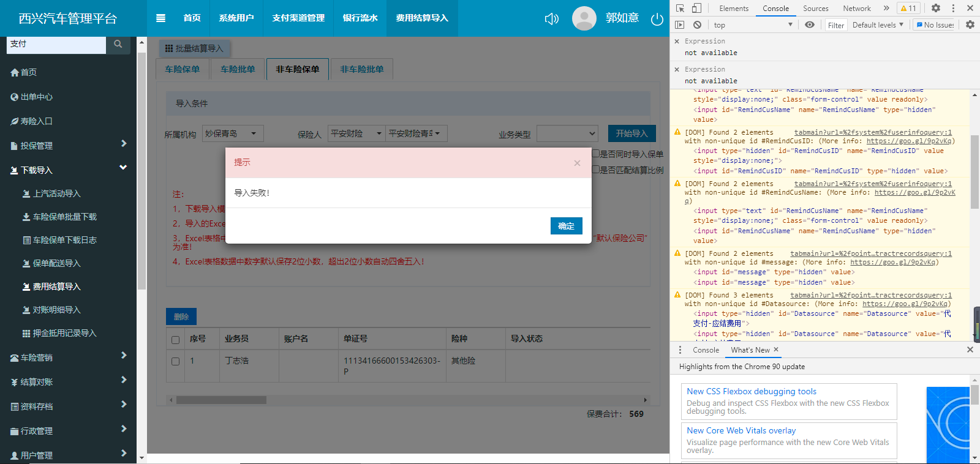Open the Network tab in DevTools
This screenshot has width=980, height=464.
(x=856, y=9)
